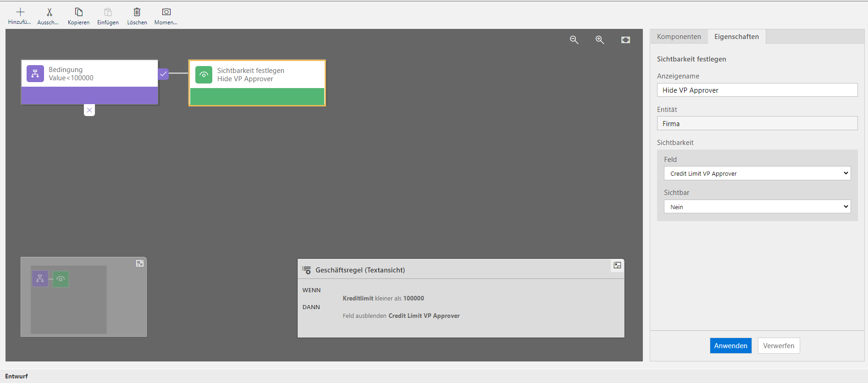Click the Entwurf status text

point(17,376)
